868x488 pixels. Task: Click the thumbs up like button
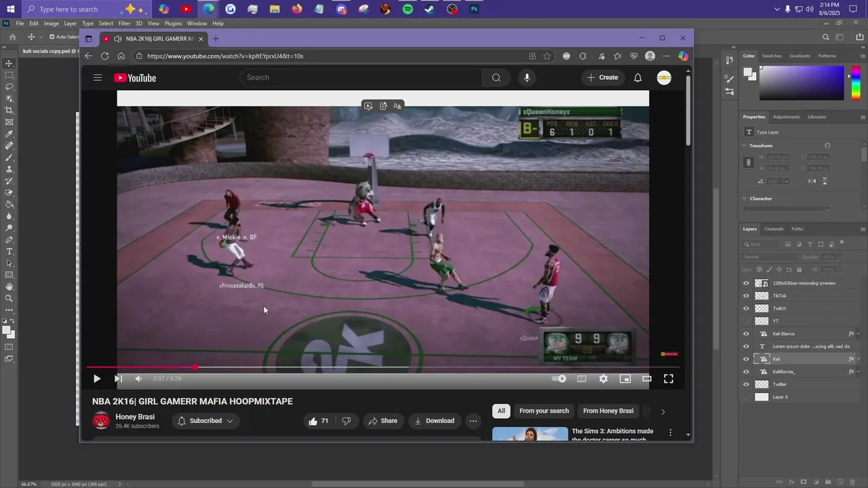coord(318,421)
